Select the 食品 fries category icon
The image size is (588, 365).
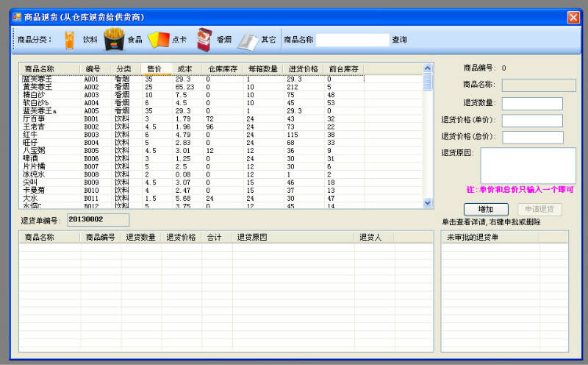[x=113, y=39]
